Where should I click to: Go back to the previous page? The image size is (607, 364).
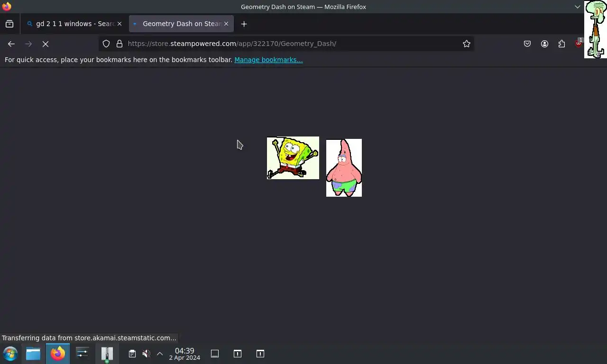tap(11, 44)
